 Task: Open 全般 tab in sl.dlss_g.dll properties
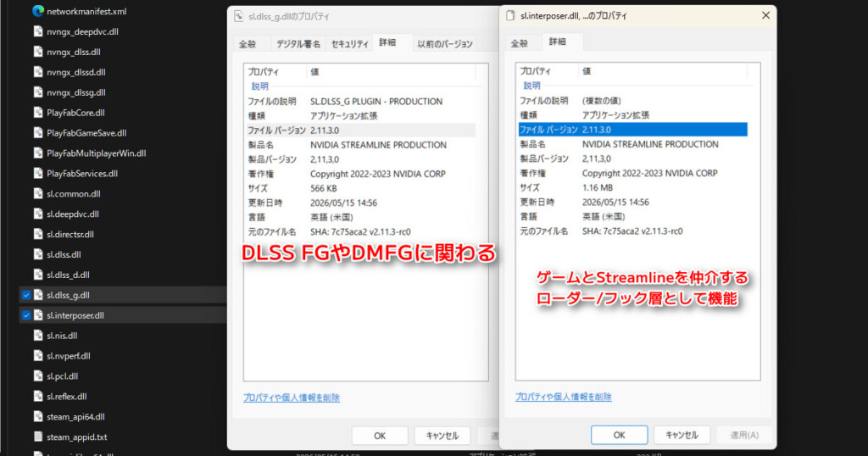[x=248, y=44]
